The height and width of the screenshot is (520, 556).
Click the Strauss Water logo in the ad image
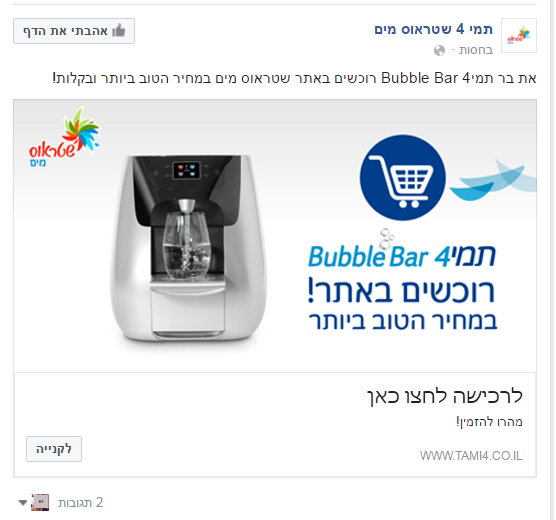(x=65, y=138)
